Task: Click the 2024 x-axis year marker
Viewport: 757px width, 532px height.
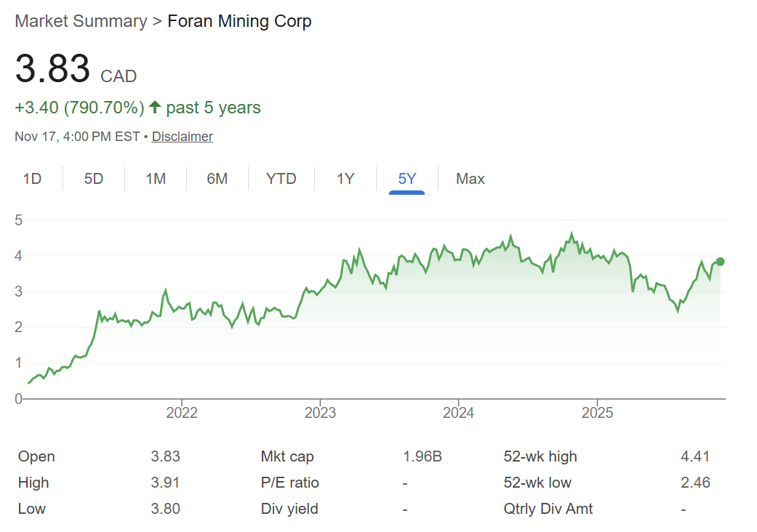Action: tap(458, 413)
